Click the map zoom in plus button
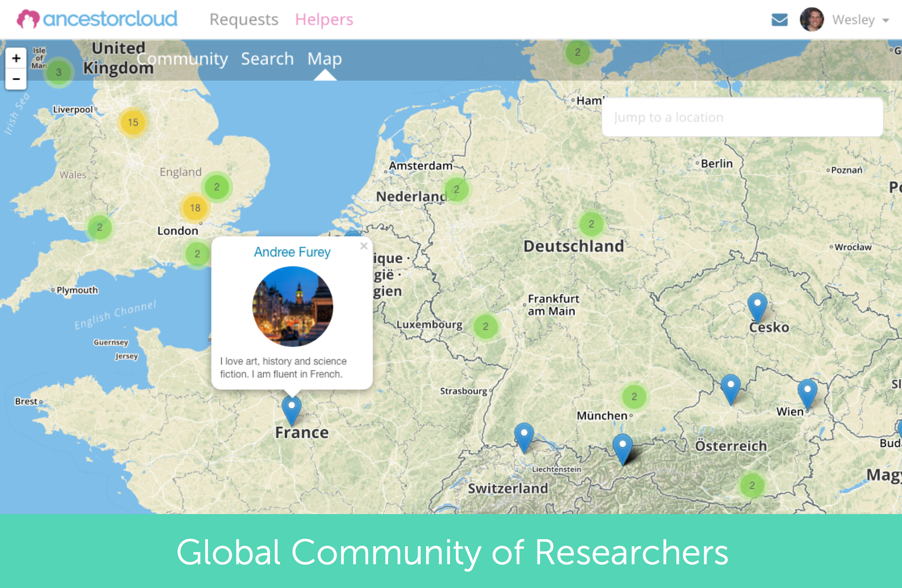 16,59
